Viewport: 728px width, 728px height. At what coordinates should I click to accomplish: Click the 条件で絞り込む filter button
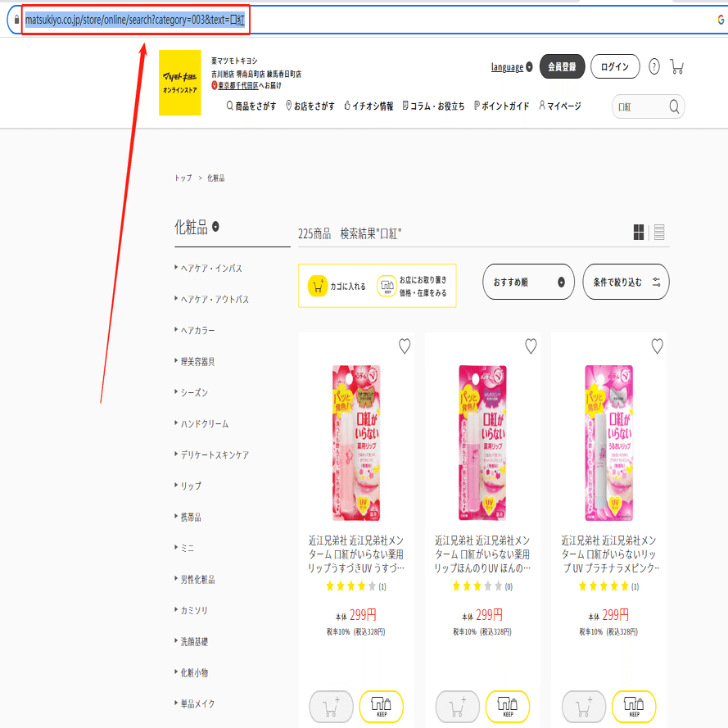click(626, 282)
